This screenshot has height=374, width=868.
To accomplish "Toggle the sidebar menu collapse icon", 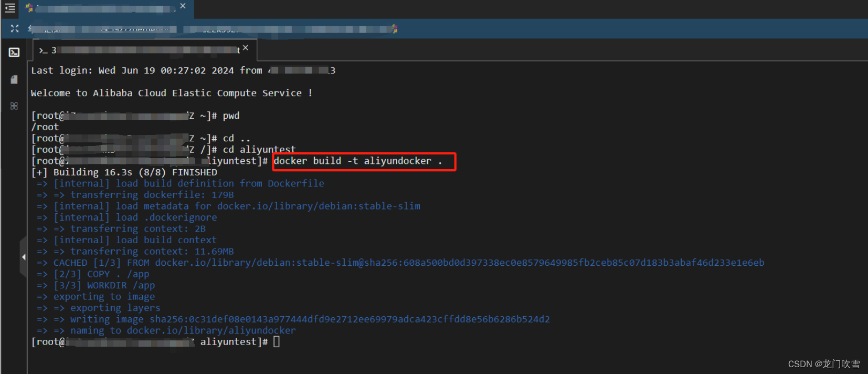I will pyautogui.click(x=10, y=8).
